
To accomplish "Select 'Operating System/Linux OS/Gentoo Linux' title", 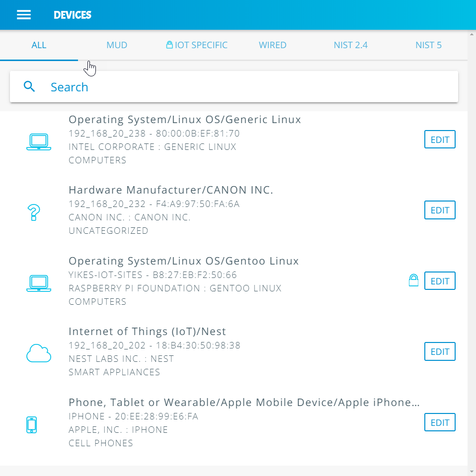I will pyautogui.click(x=183, y=261).
